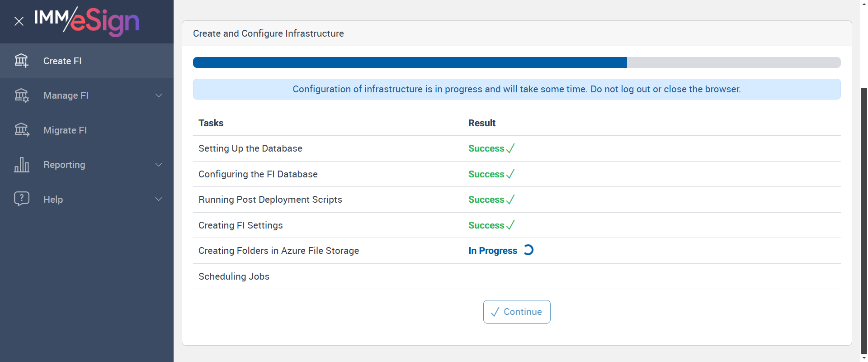Click the infrastructure configuration progress bar

[516, 62]
